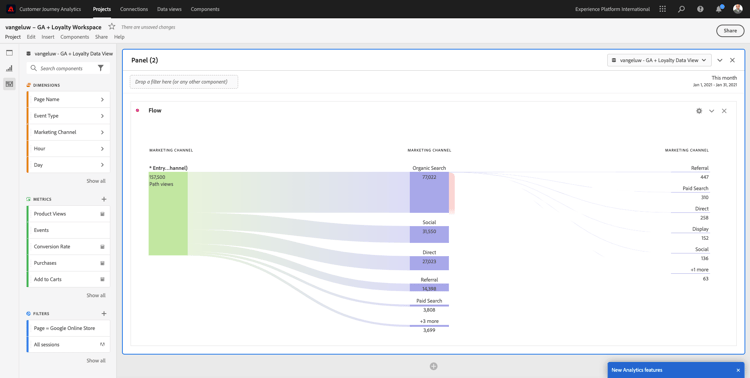750x378 pixels.
Task: Click the Flow visualization pink dot
Action: click(x=137, y=111)
